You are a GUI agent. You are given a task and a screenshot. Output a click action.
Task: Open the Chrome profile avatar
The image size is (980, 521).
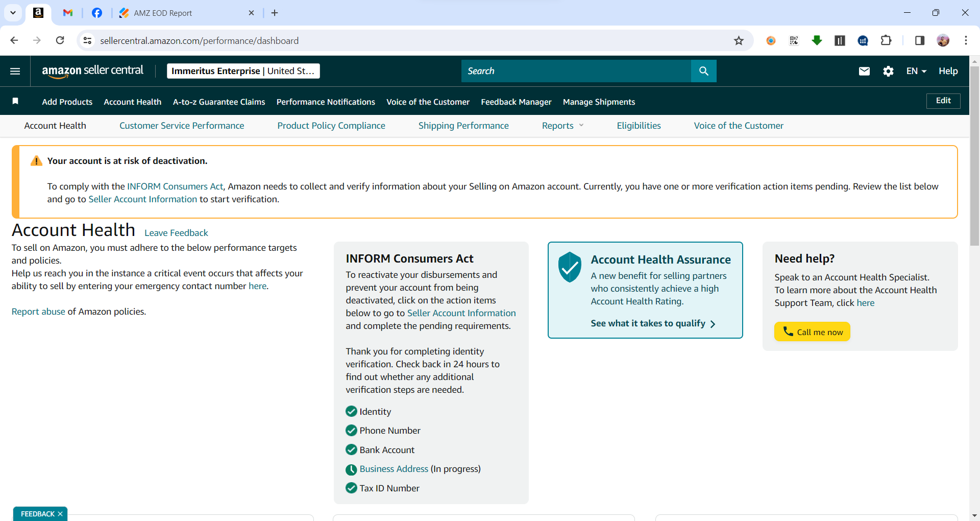click(x=943, y=40)
